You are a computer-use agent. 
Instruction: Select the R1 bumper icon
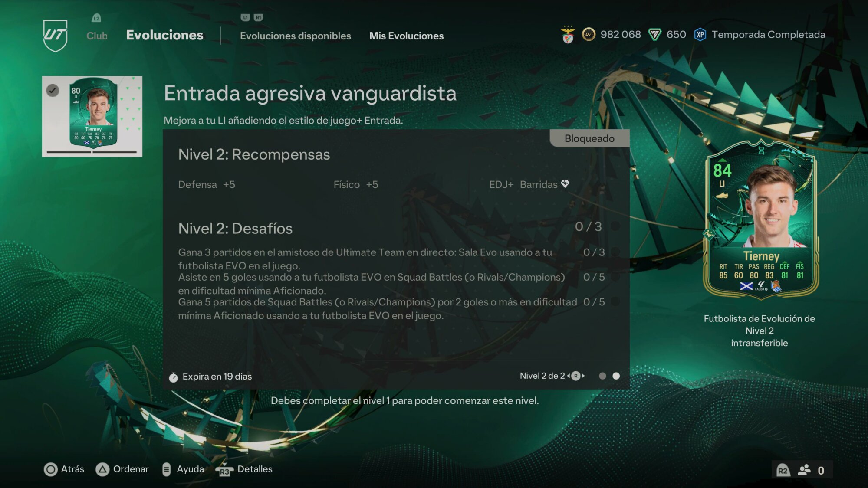pos(258,17)
